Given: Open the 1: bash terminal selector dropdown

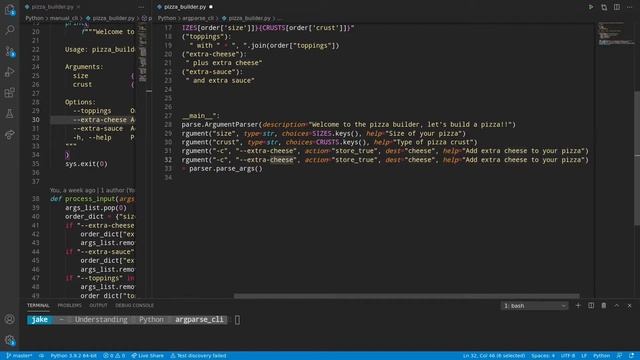Looking at the screenshot, I should click(534, 306).
